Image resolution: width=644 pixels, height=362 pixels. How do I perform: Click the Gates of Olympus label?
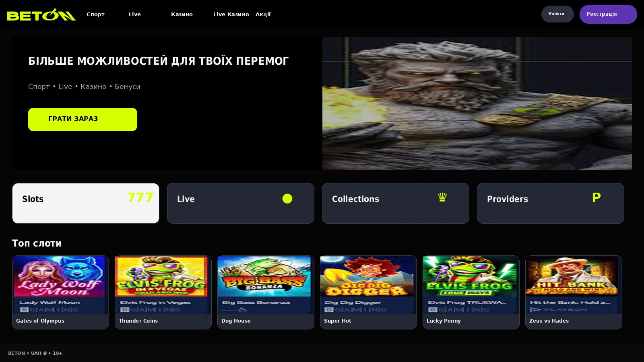click(x=40, y=321)
